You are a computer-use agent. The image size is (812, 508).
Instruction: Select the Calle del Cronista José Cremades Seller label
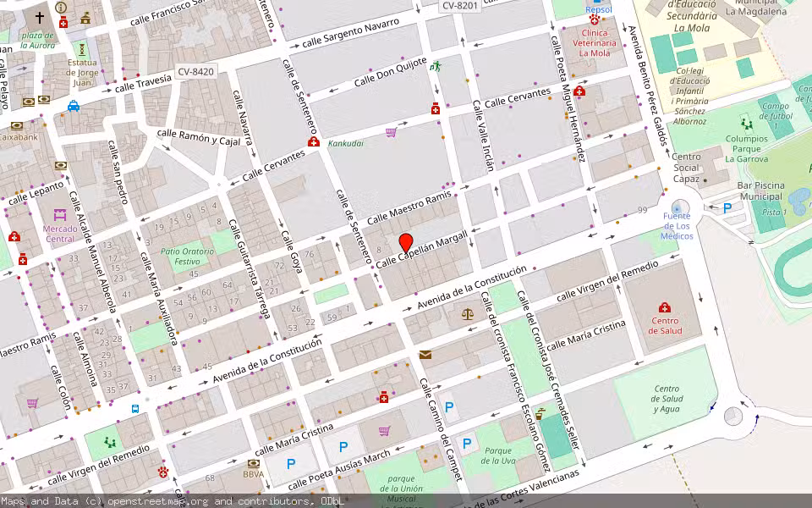[548, 371]
